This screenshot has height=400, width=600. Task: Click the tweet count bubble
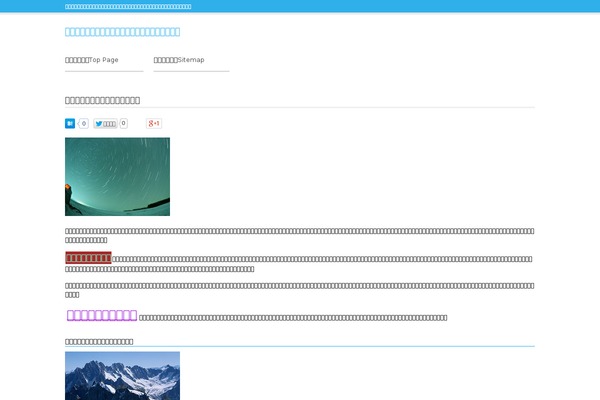pyautogui.click(x=123, y=123)
